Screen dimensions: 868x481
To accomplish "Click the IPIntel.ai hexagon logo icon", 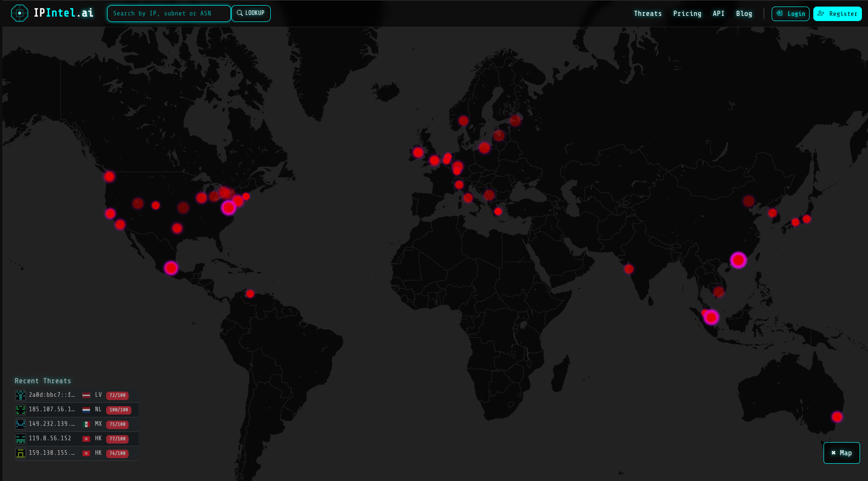I will pyautogui.click(x=19, y=13).
